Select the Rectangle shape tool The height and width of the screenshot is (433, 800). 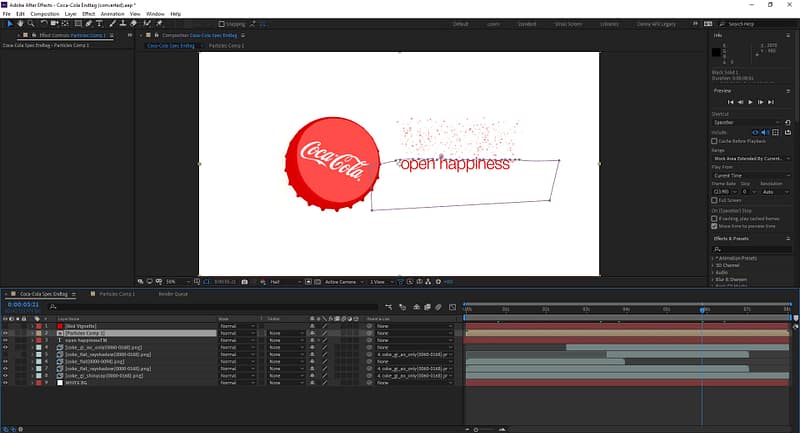pyautogui.click(x=78, y=23)
